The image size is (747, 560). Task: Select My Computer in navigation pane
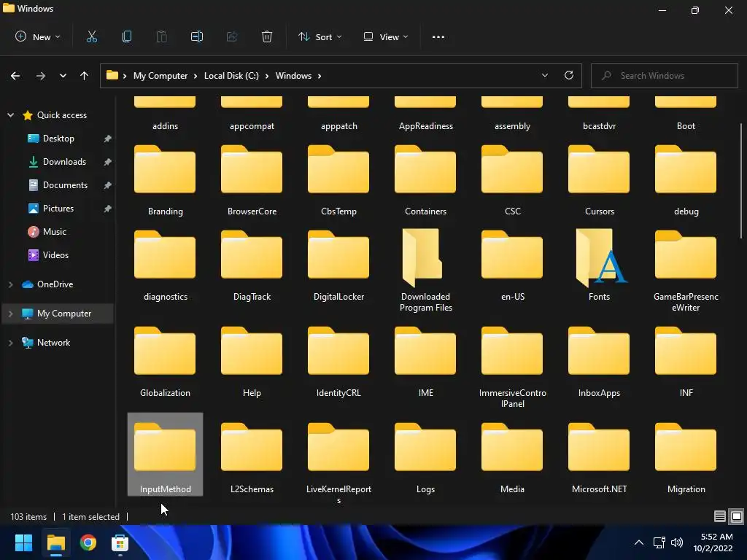tap(64, 314)
